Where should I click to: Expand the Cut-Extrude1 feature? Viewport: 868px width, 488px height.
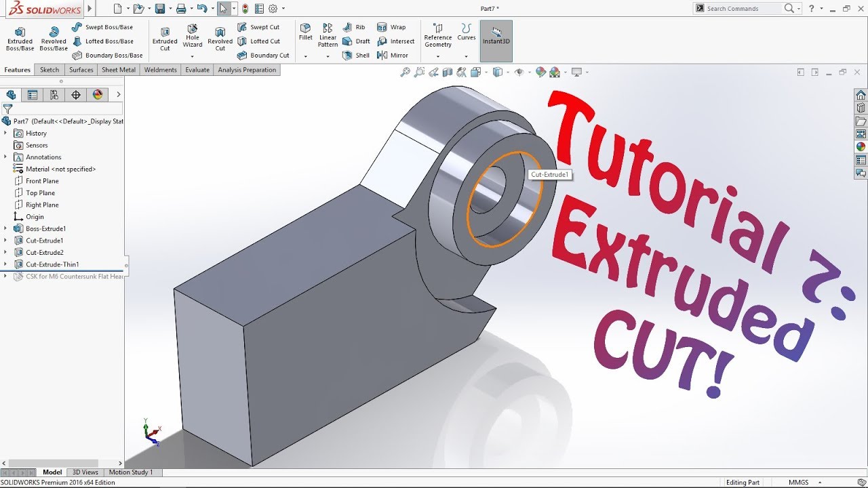(5, 241)
